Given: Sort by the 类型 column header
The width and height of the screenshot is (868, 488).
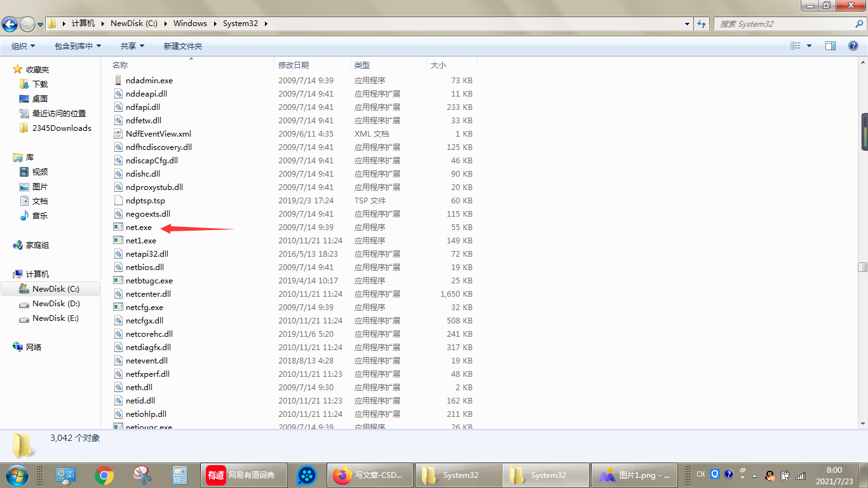Looking at the screenshot, I should (388, 65).
